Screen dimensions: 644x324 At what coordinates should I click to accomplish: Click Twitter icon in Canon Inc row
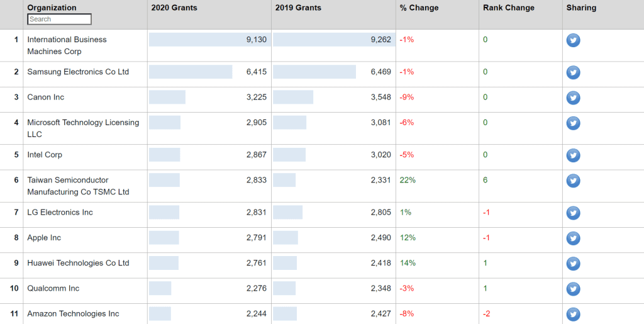pyautogui.click(x=573, y=98)
